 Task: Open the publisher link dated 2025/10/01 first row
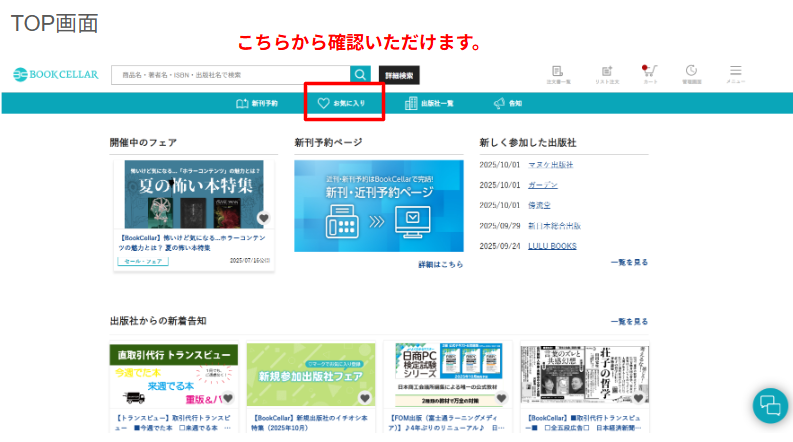click(x=551, y=165)
